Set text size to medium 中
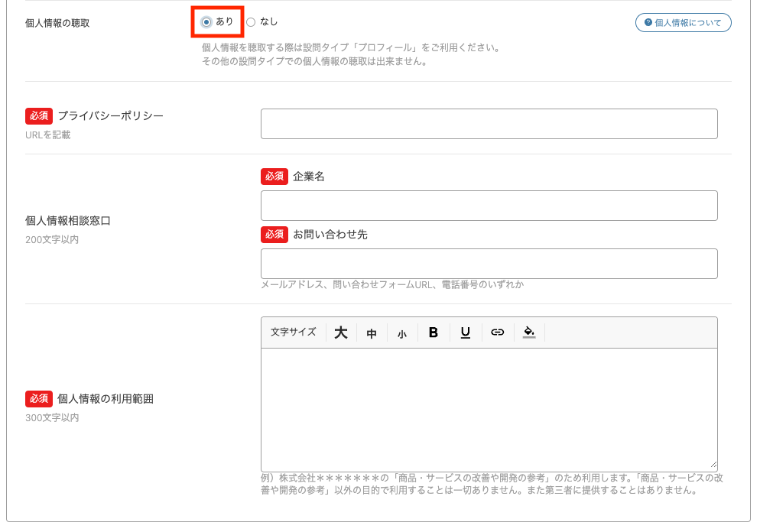Image resolution: width=760 pixels, height=532 pixels. pyautogui.click(x=372, y=332)
